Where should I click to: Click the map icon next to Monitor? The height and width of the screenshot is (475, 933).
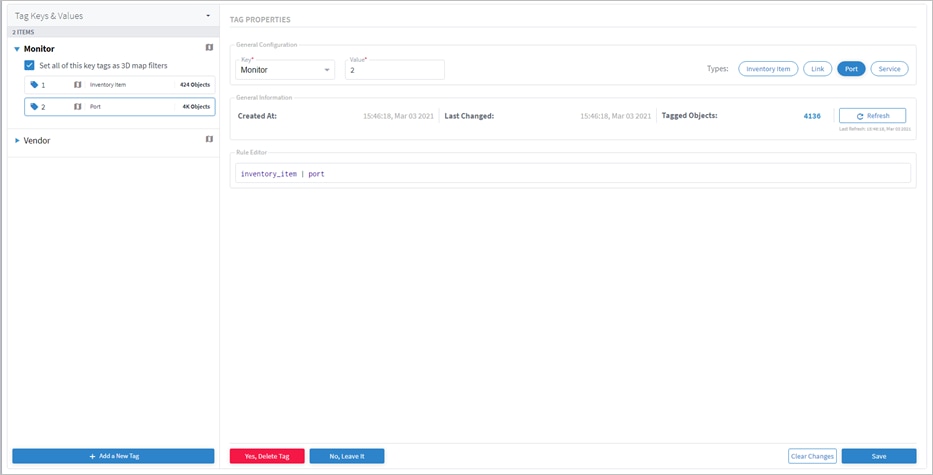209,48
